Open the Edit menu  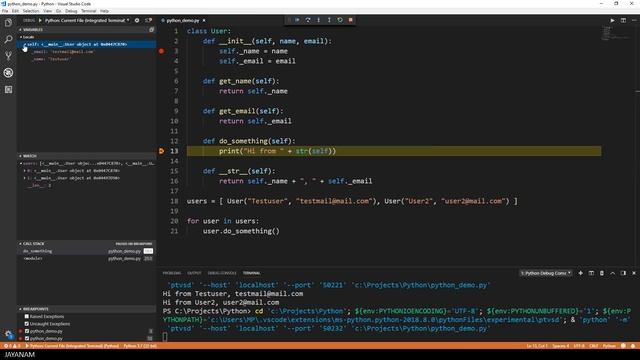tap(15, 11)
